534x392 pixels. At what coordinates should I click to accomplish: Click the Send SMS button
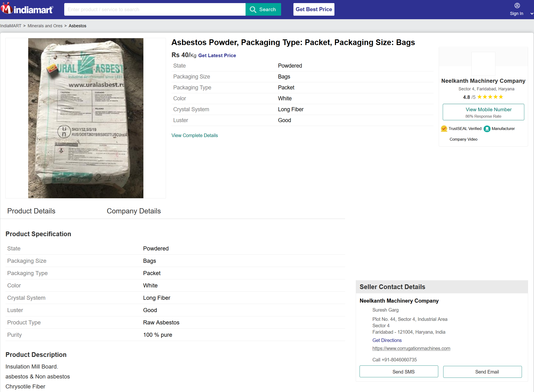point(399,372)
